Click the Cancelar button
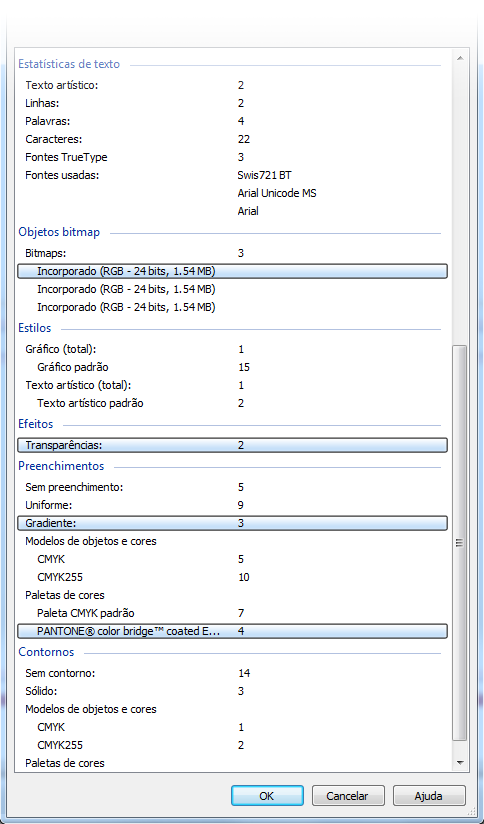The height and width of the screenshot is (824, 484). [x=348, y=796]
